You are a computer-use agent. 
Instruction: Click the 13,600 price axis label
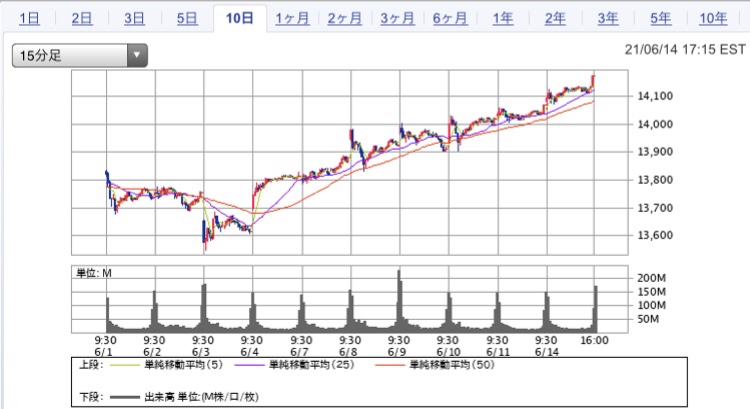(x=655, y=235)
